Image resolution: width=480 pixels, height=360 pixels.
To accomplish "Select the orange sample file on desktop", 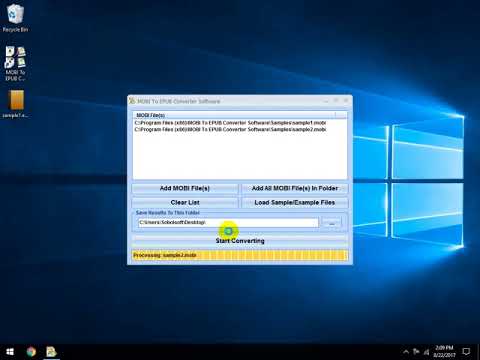I will (x=16, y=104).
